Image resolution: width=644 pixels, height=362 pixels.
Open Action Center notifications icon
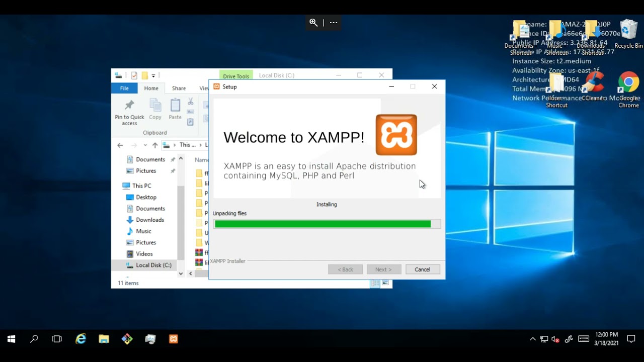(631, 339)
